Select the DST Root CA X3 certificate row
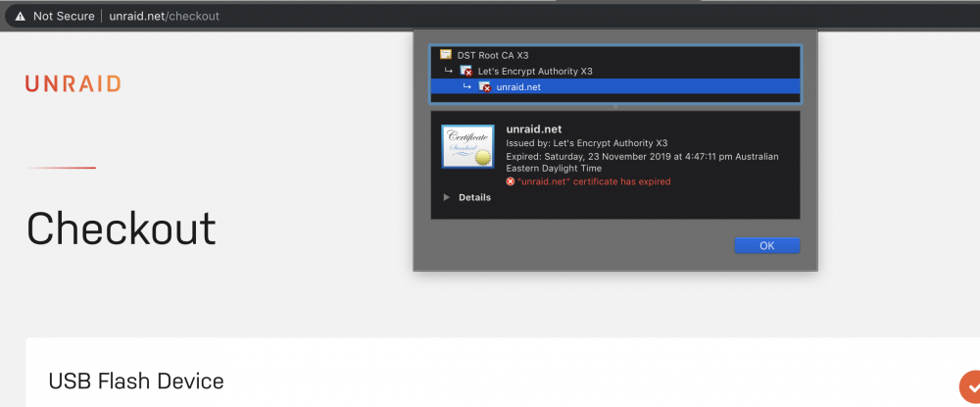This screenshot has width=980, height=407. (x=615, y=55)
